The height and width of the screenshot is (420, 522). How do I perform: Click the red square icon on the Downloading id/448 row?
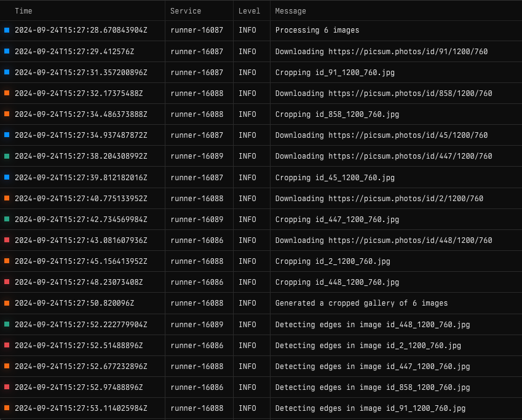(x=7, y=240)
